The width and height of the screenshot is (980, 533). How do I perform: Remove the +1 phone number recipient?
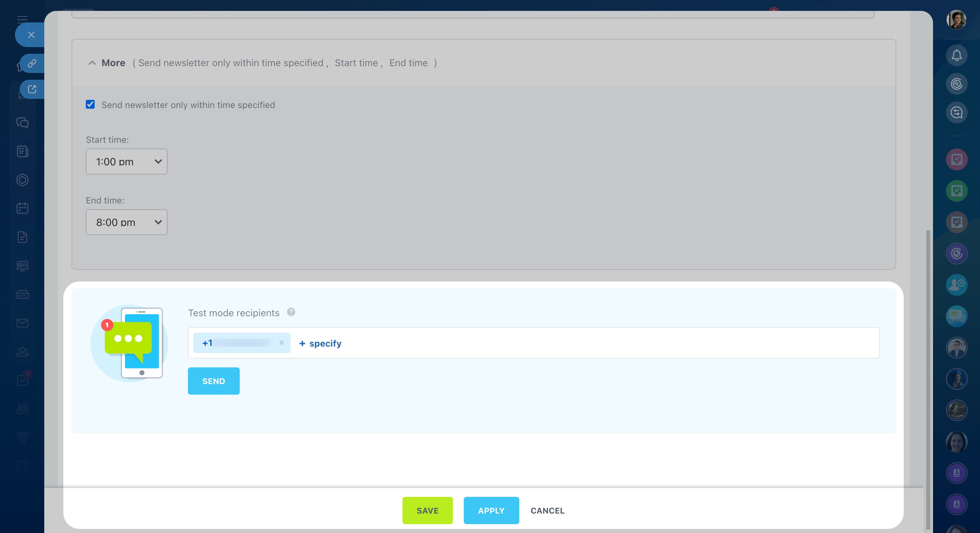282,342
